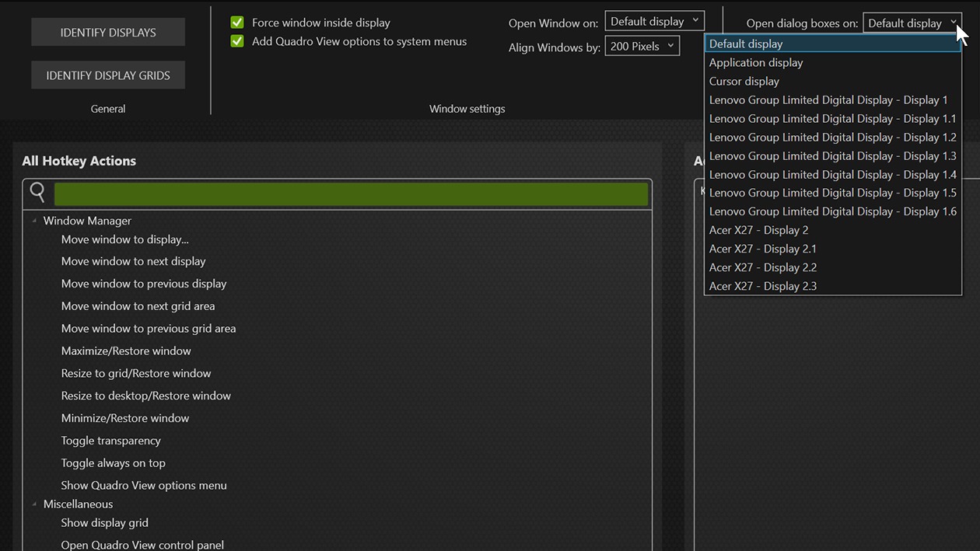Uncheck Add Quadro View options to system menus
The width and height of the screenshot is (980, 551).
236,40
